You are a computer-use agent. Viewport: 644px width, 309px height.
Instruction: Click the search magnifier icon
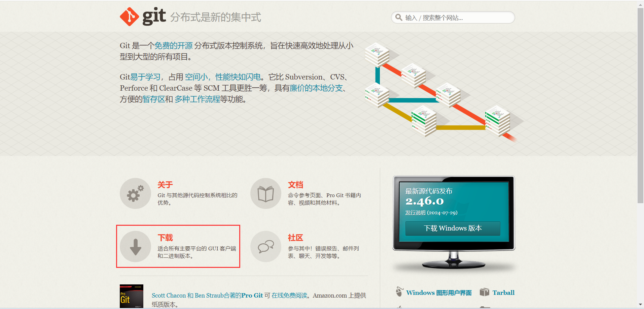tap(399, 18)
